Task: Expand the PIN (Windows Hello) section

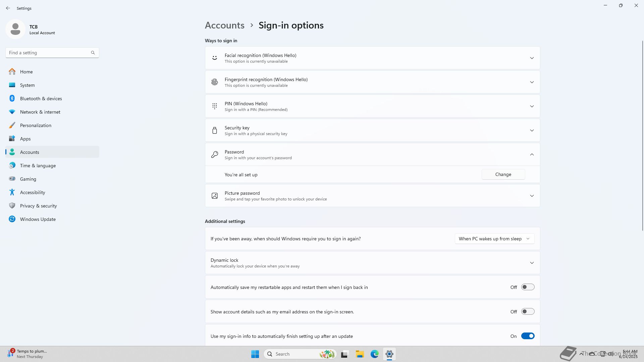Action: click(532, 106)
